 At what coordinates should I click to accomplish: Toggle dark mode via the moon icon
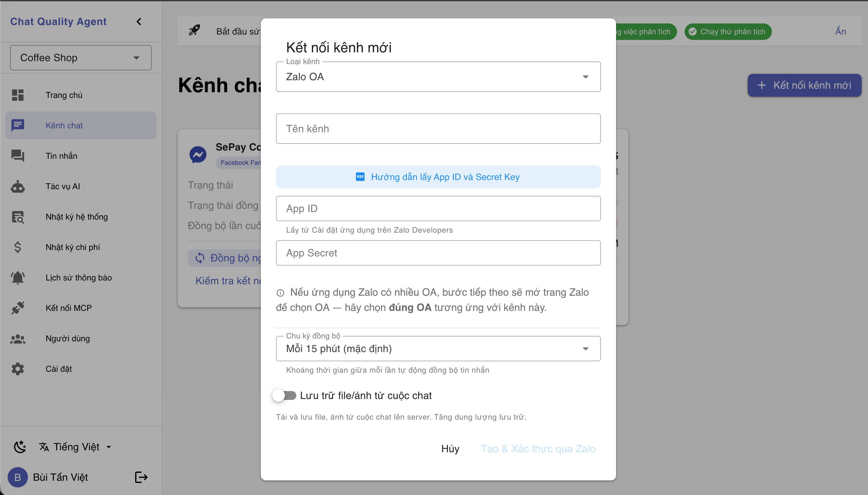pos(20,447)
